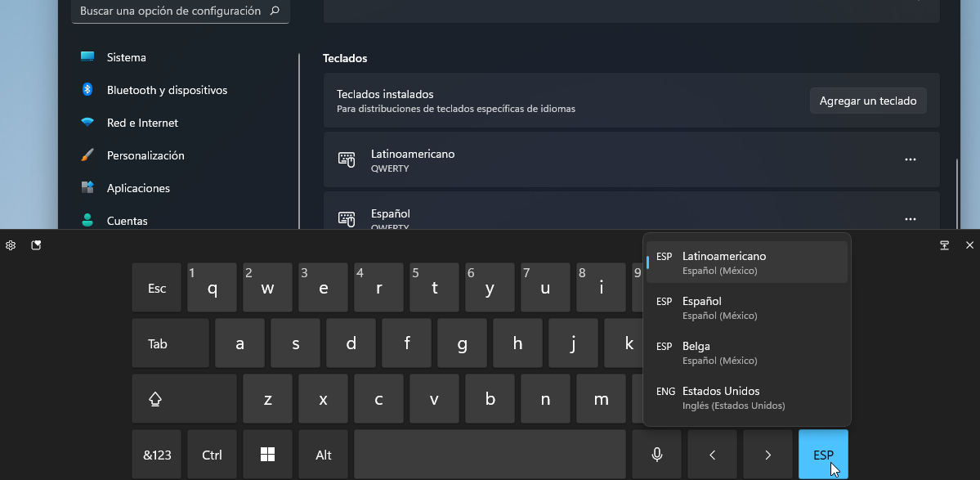Open the options menu for Español keyboard

point(910,218)
